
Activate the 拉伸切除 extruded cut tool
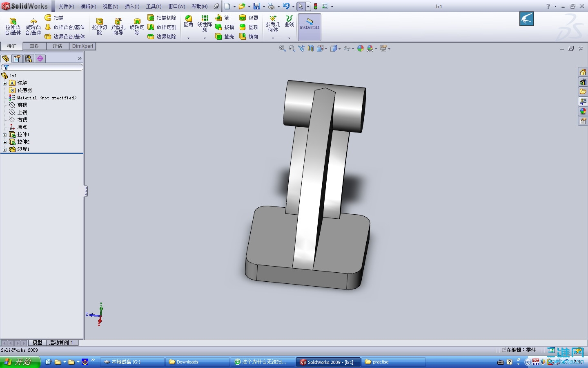(x=99, y=26)
